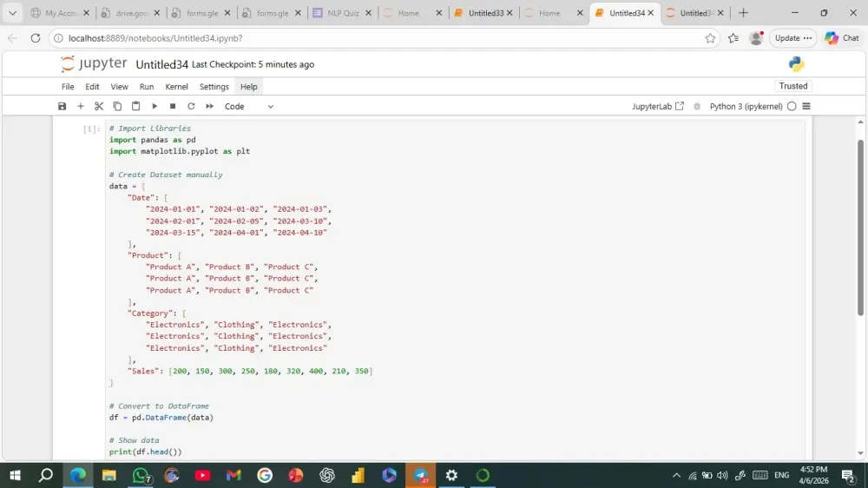Open Gmail from the taskbar
The height and width of the screenshot is (488, 868).
233,475
